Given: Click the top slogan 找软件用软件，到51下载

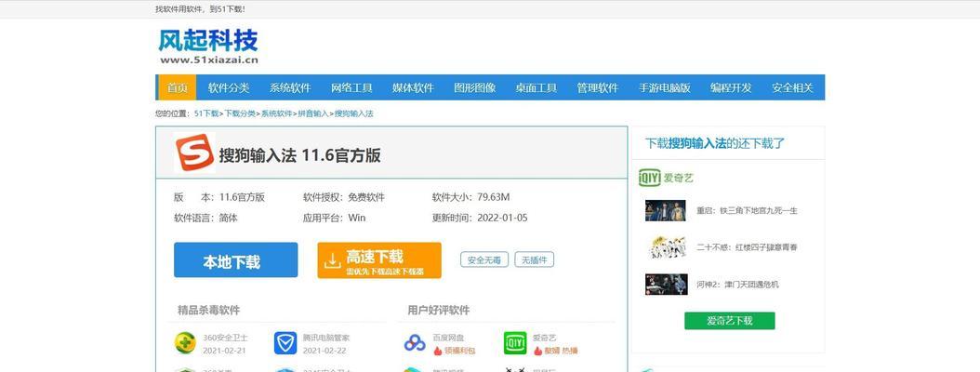Looking at the screenshot, I should [201, 9].
